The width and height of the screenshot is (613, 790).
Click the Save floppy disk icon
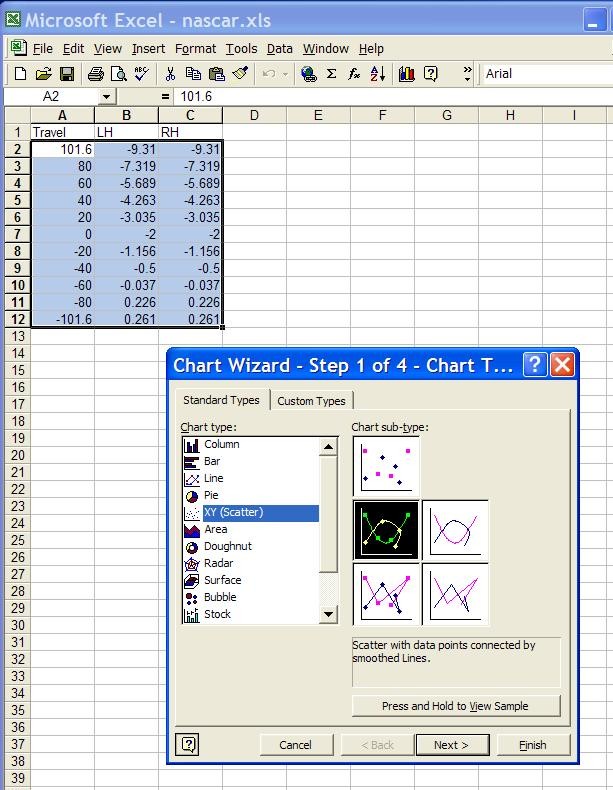click(x=67, y=74)
